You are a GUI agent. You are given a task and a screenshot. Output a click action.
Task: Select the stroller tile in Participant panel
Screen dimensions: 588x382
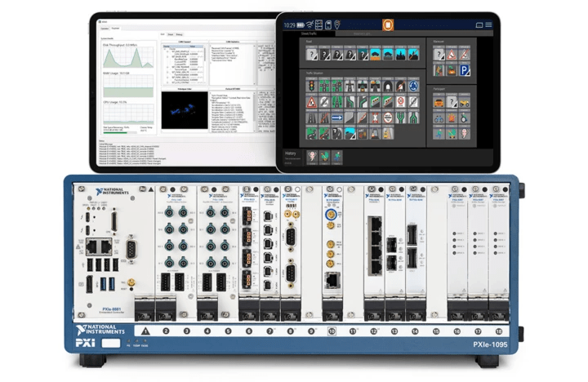(452, 134)
